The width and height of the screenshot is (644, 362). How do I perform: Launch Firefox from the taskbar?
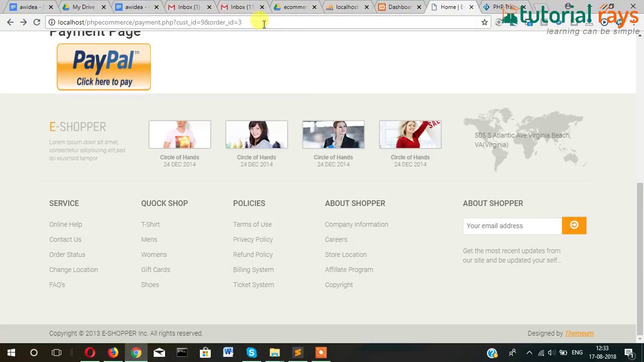click(113, 353)
